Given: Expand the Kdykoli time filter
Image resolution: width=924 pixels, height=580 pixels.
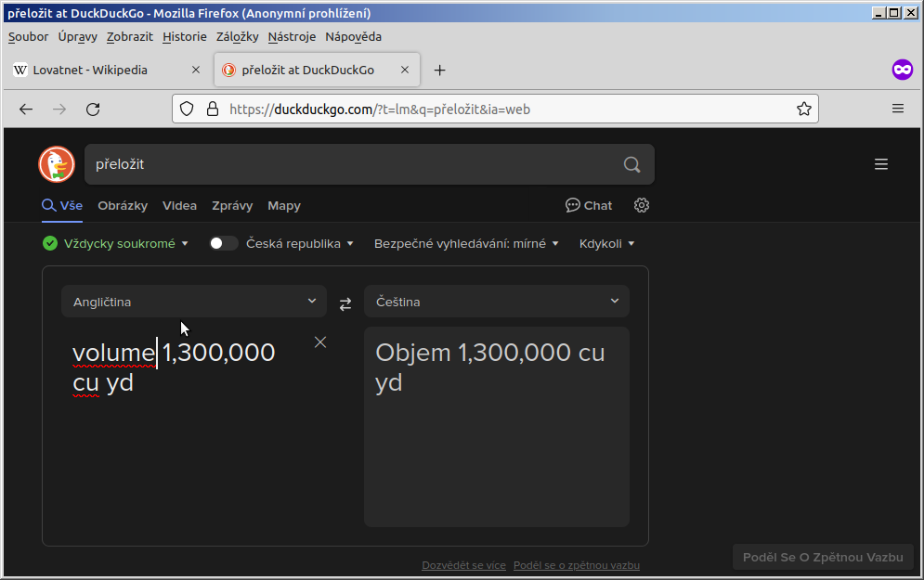Looking at the screenshot, I should point(606,243).
